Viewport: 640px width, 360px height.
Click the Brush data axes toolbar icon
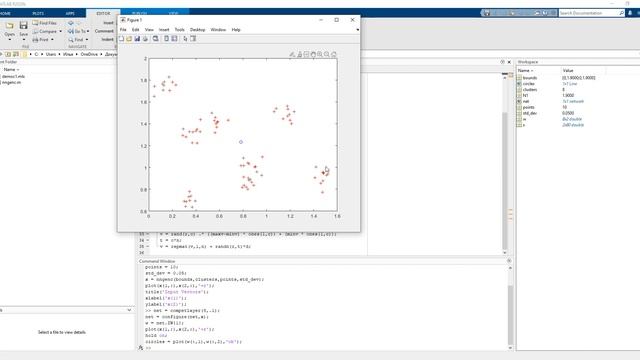(x=292, y=54)
